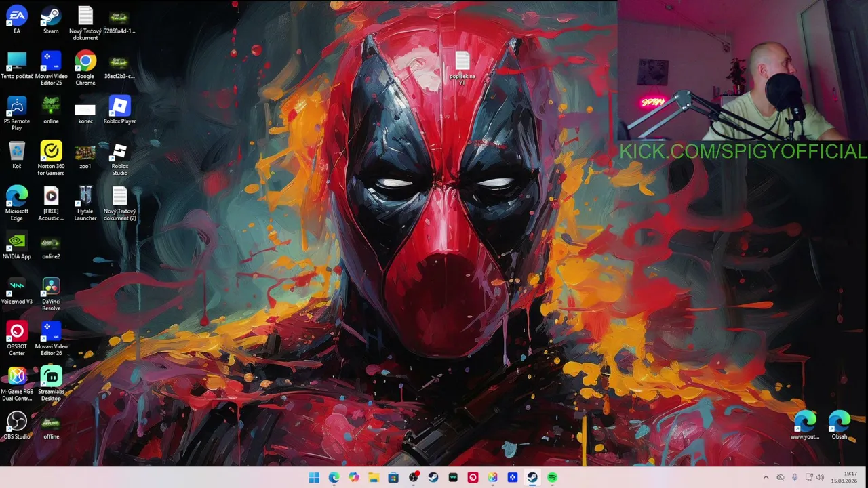Image resolution: width=868 pixels, height=488 pixels.
Task: Click the microphone tray icon
Action: [x=795, y=478]
